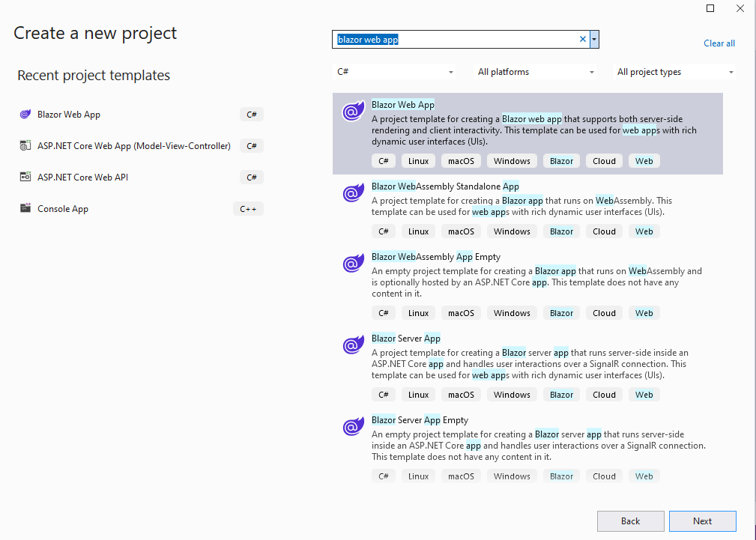Open the C# language filter dropdown
Screen dimensions: 756x540
(394, 72)
